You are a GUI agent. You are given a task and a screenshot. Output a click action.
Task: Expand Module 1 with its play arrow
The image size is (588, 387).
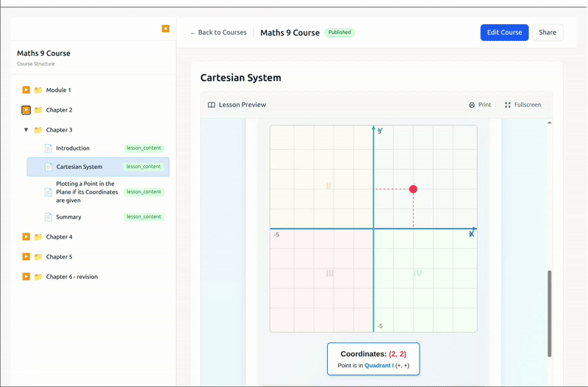point(26,90)
